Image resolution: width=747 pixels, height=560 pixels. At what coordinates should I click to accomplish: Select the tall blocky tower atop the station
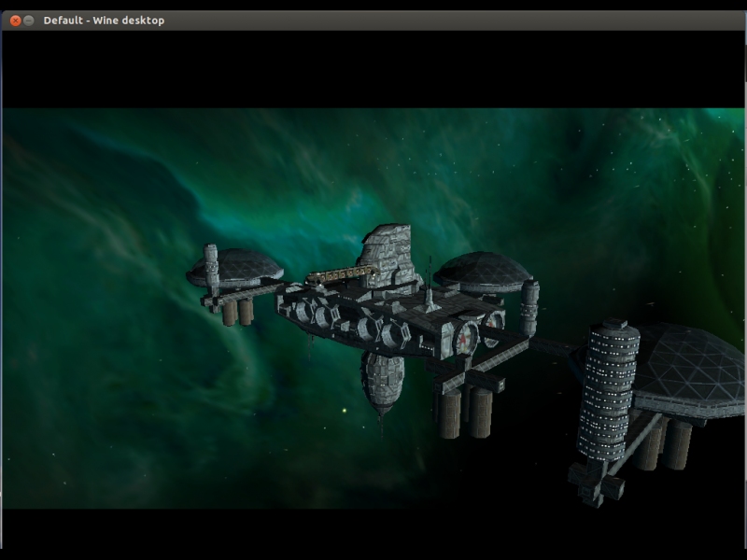[388, 252]
